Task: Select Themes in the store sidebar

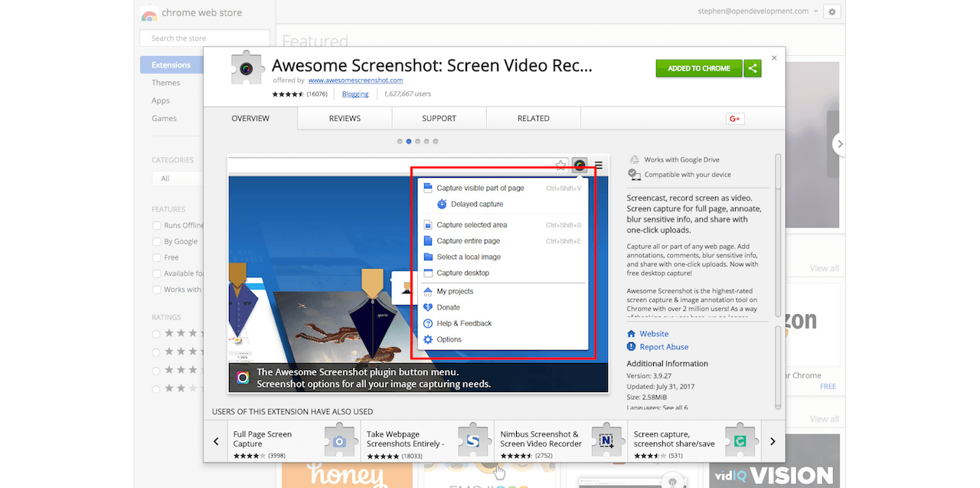Action: click(166, 83)
